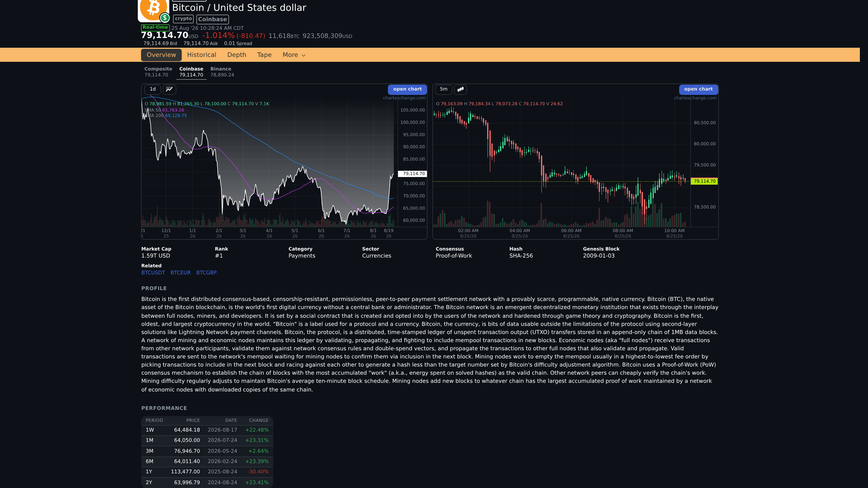The width and height of the screenshot is (868, 488).
Task: Switch to the Historical tab
Action: point(202,55)
